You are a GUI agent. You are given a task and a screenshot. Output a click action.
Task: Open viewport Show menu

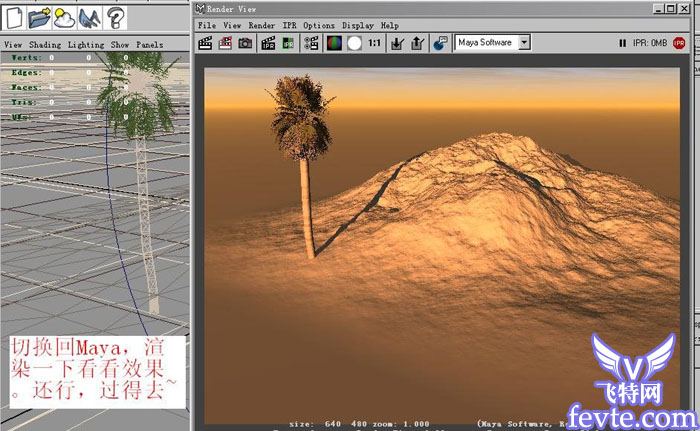coord(120,45)
